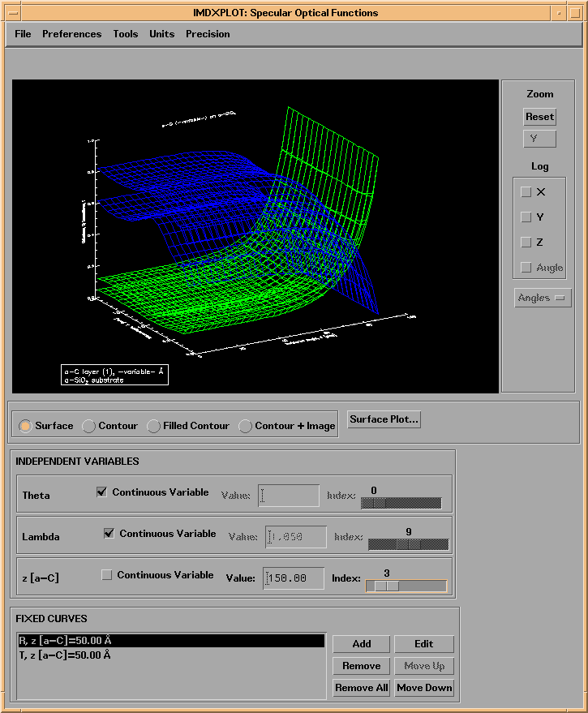Click the Add fixed curve button
This screenshot has width=588, height=713.
(362, 644)
